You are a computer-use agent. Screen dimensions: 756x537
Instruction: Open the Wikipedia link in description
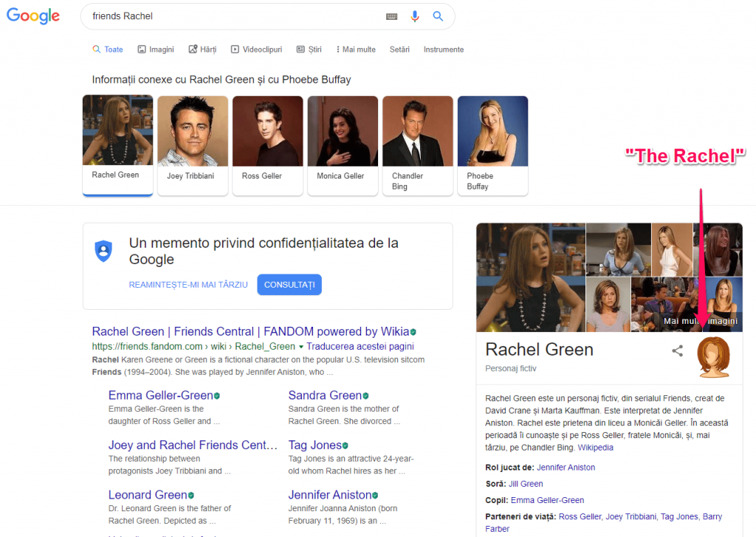596,448
